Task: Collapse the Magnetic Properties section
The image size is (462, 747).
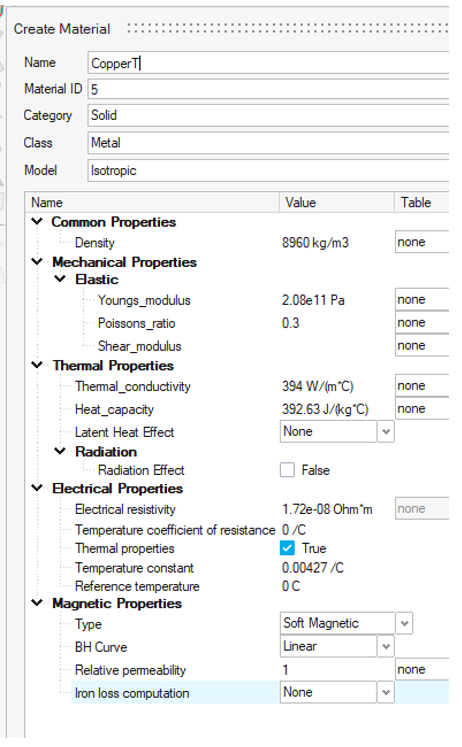Action: click(x=37, y=603)
